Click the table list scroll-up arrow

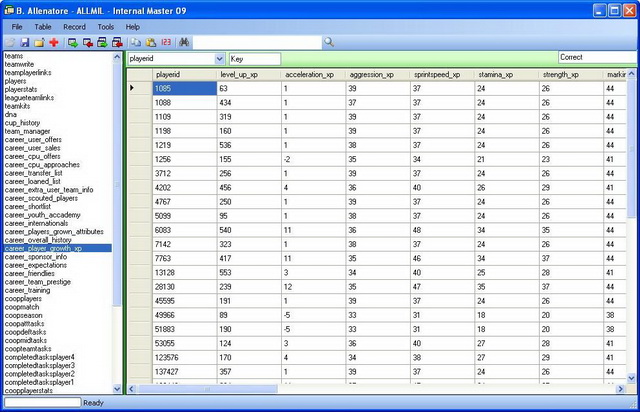tap(117, 57)
